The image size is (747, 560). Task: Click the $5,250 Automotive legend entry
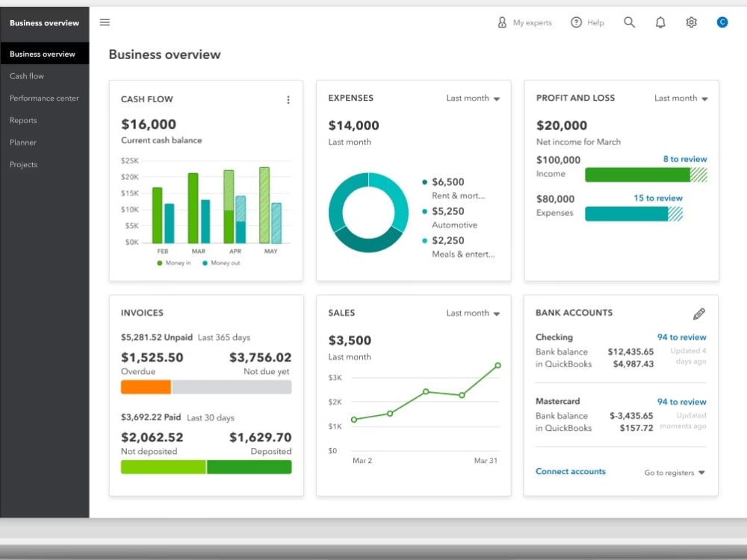[450, 217]
